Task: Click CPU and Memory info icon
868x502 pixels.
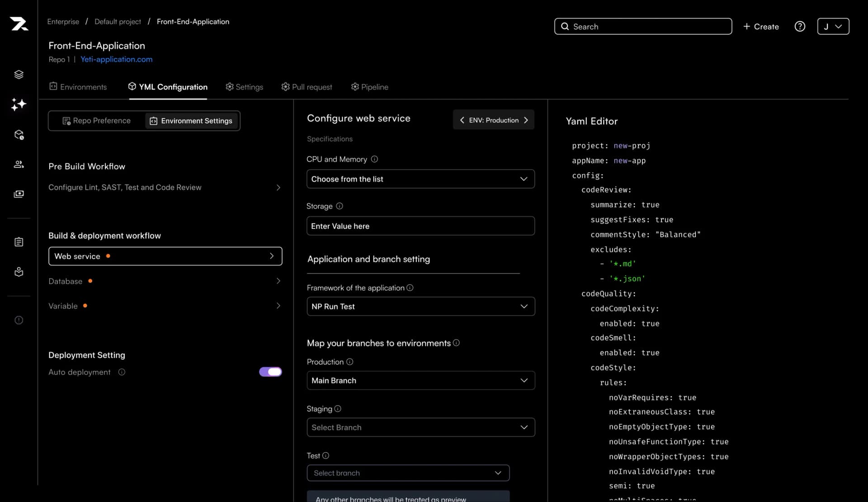Action: coord(374,159)
